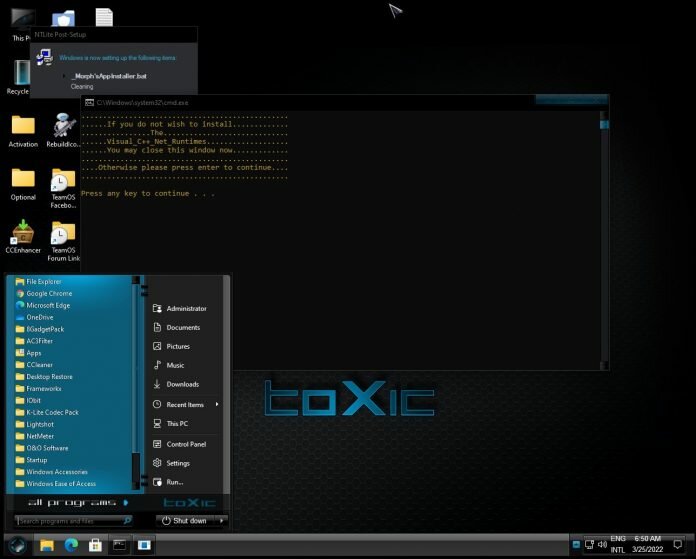696x559 pixels.
Task: Open File Explorer in start menu list
Action: point(38,281)
